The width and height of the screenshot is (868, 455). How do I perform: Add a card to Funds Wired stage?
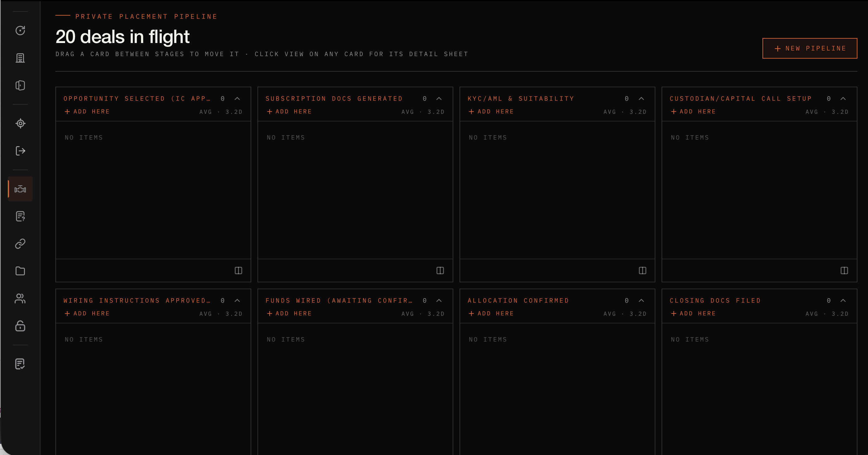[x=289, y=314]
